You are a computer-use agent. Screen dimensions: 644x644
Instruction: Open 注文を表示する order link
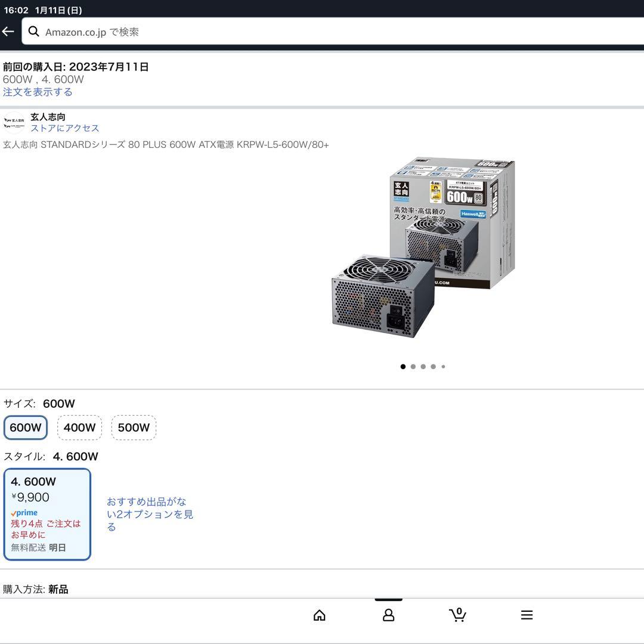37,92
